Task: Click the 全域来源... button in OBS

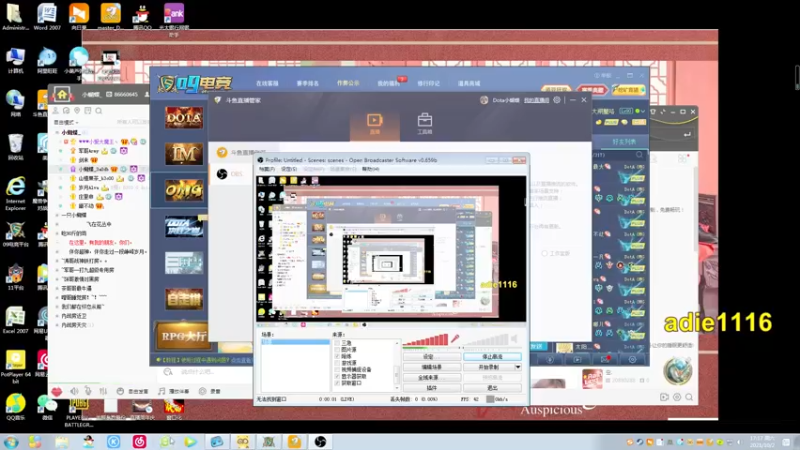Action: tap(432, 378)
